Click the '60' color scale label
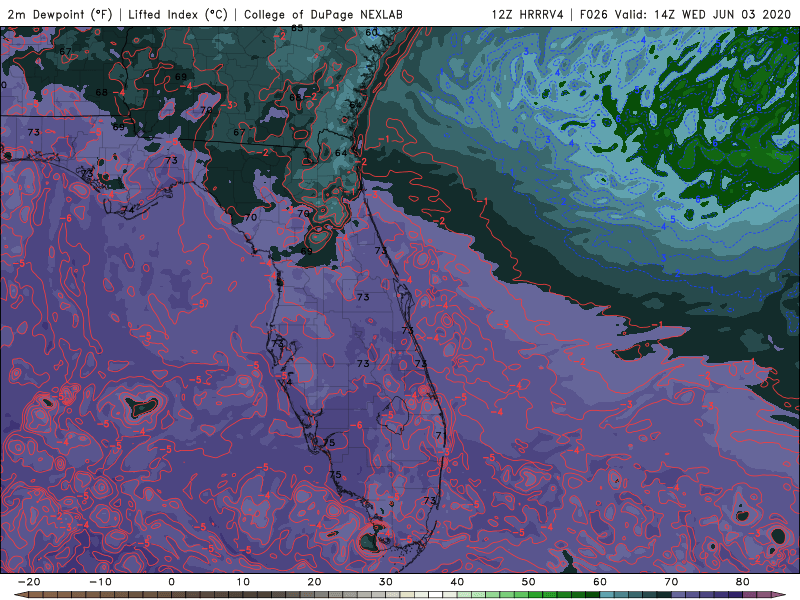This screenshot has width=800, height=600. [x=600, y=582]
